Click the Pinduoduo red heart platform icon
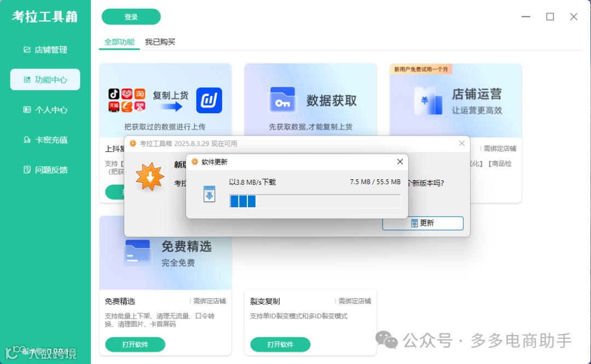591x364 pixels. (126, 93)
